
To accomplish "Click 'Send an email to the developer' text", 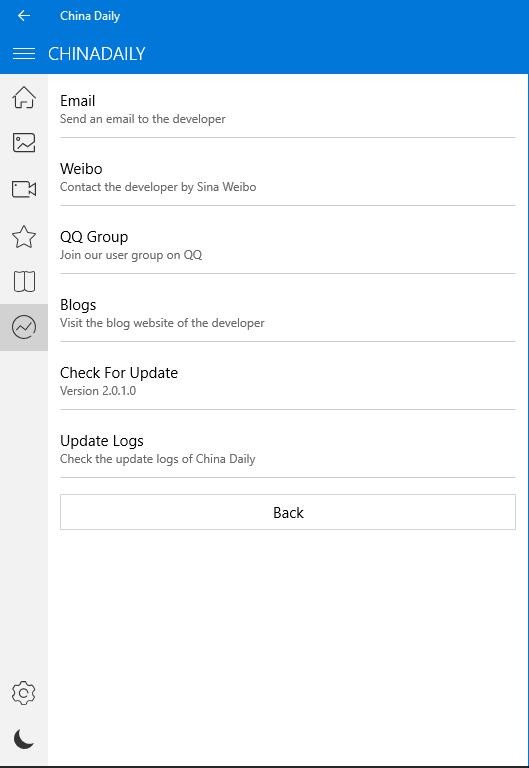I will pyautogui.click(x=143, y=119).
